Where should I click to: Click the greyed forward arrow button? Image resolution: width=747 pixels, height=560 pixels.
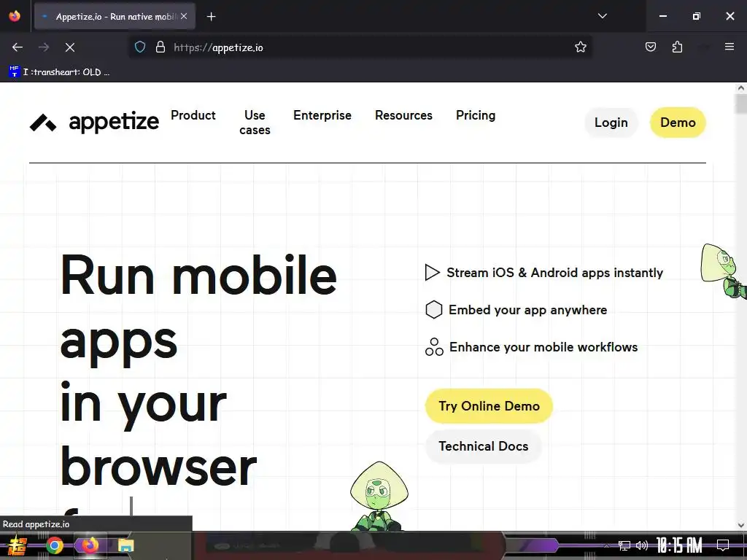[x=43, y=47]
